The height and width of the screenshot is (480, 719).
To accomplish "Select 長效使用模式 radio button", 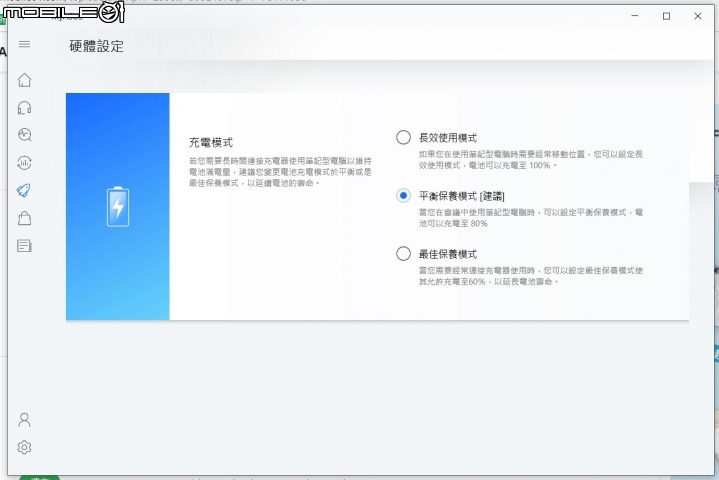I will [x=403, y=138].
